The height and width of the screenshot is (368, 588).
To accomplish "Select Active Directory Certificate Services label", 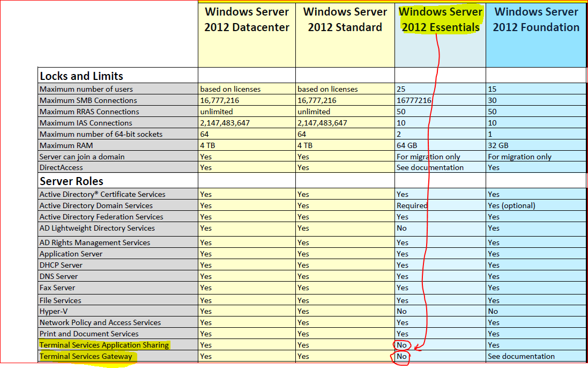I will pos(102,194).
